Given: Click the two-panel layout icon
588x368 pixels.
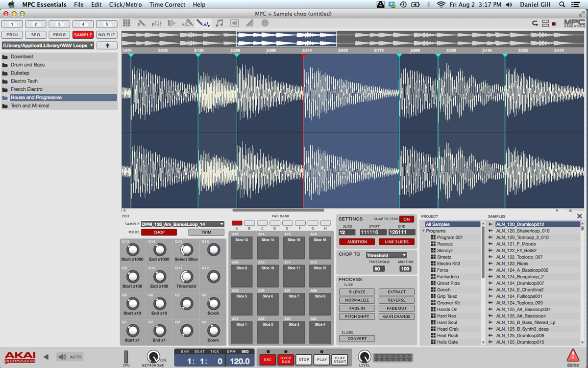Looking at the screenshot, I should click(x=545, y=23).
